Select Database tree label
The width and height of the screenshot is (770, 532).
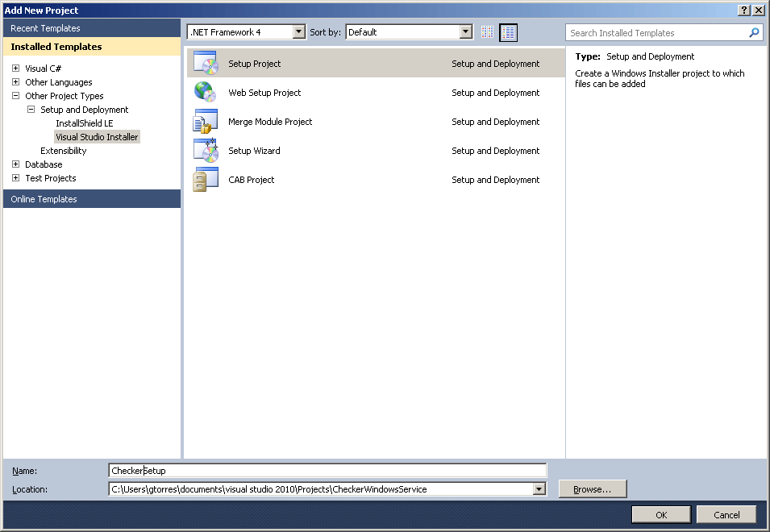(44, 164)
